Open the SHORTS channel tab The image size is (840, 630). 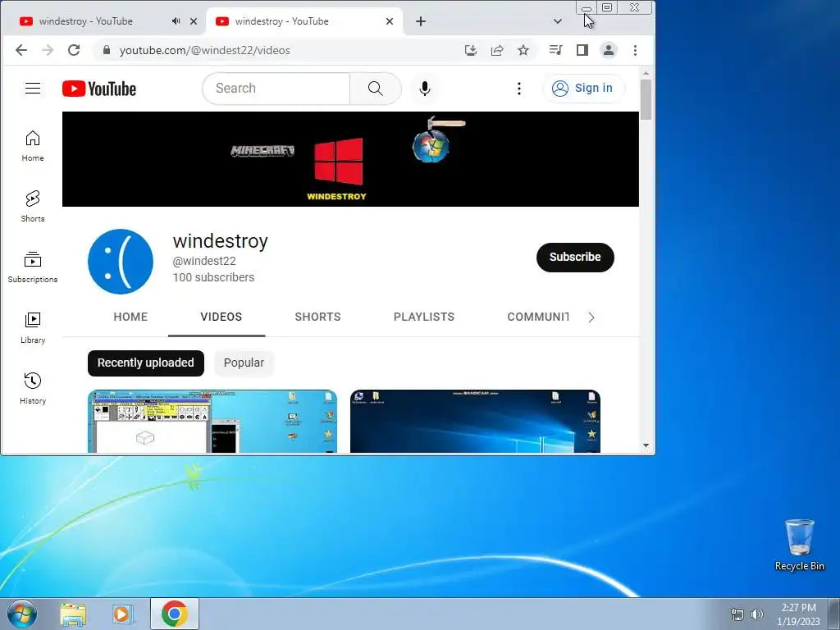pos(317,317)
